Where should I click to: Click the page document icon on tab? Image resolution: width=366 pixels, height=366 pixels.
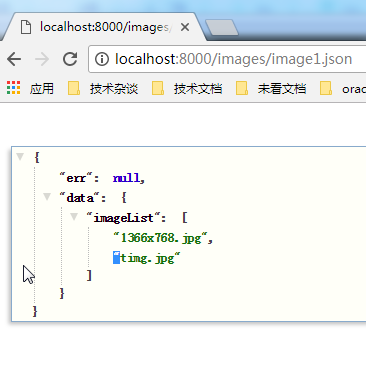pos(26,27)
